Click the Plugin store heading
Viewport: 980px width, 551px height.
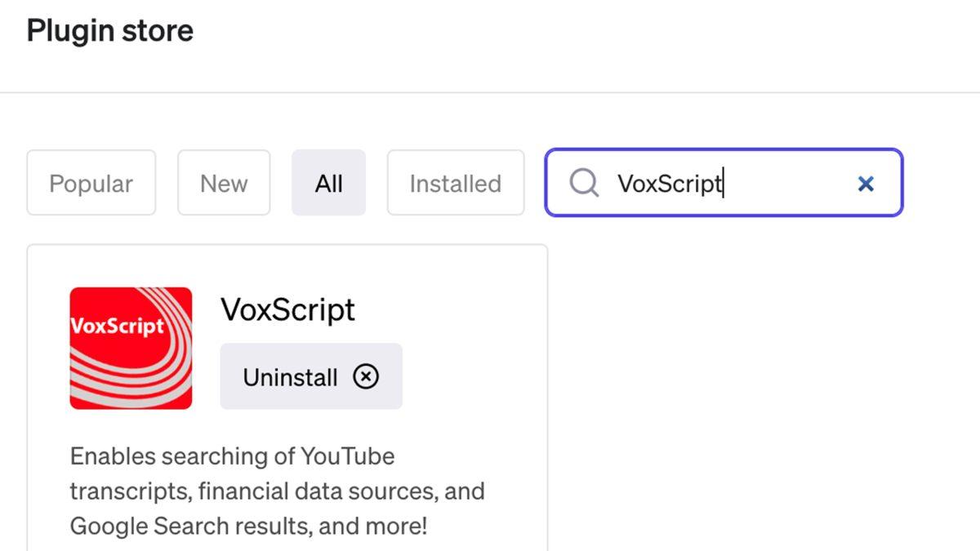(110, 31)
